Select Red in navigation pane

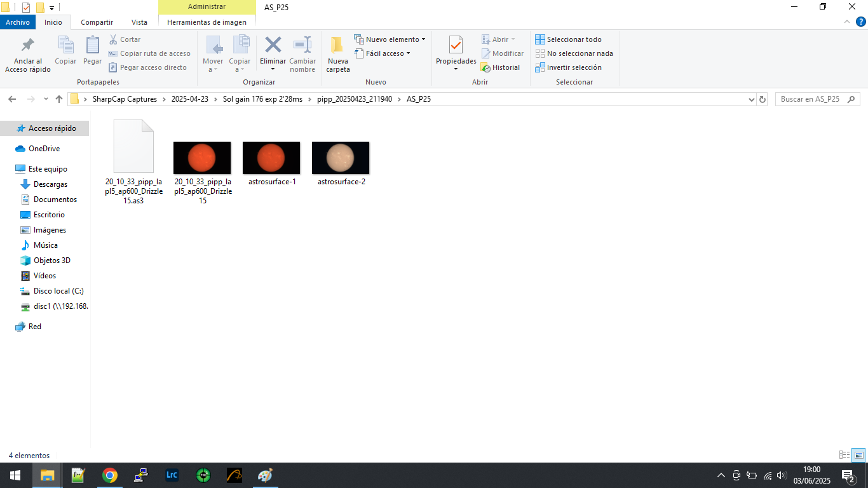[34, 327]
